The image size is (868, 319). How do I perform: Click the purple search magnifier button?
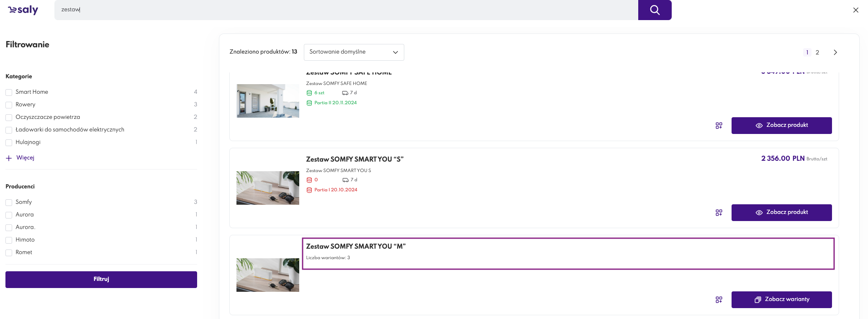pyautogui.click(x=655, y=10)
